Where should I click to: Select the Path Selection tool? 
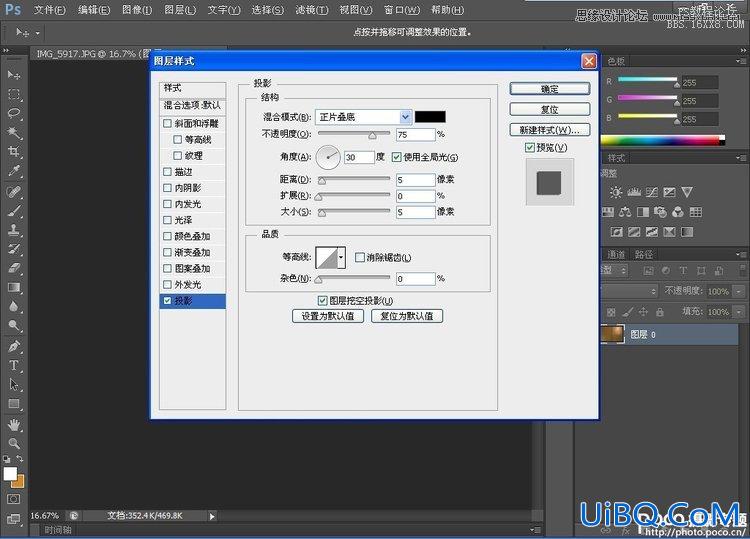(14, 385)
